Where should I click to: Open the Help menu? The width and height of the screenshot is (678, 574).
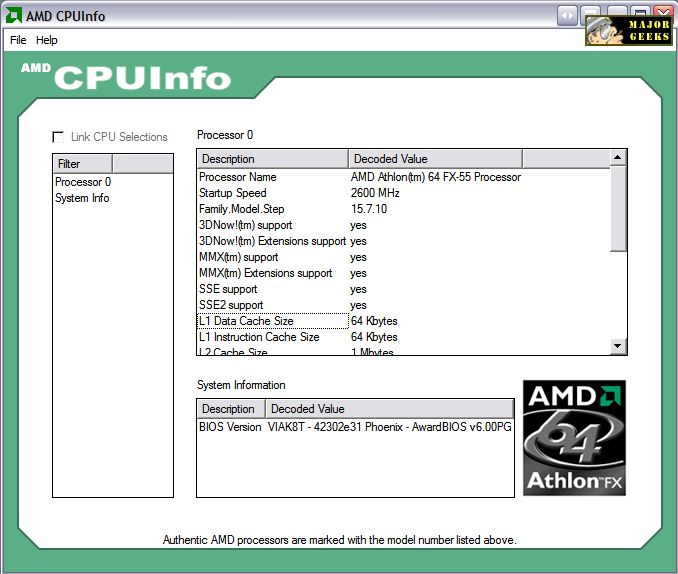47,40
